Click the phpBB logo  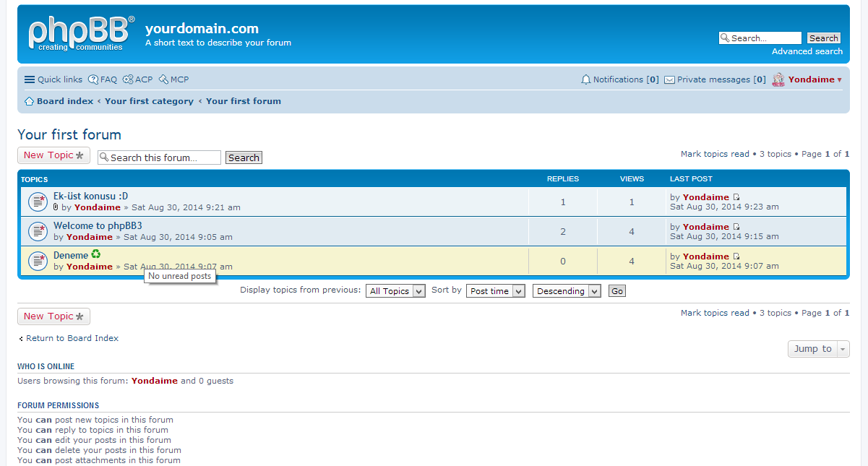coord(81,34)
